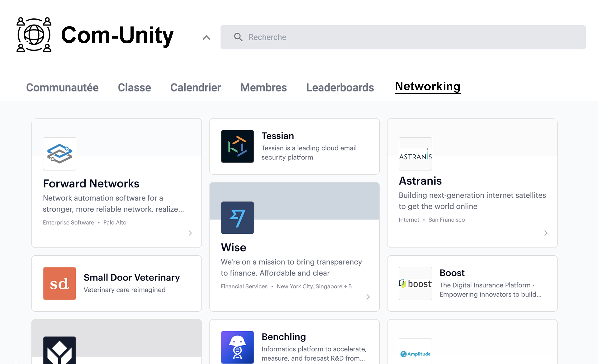
Task: Click the Forward Networks logo icon
Action: click(x=59, y=154)
